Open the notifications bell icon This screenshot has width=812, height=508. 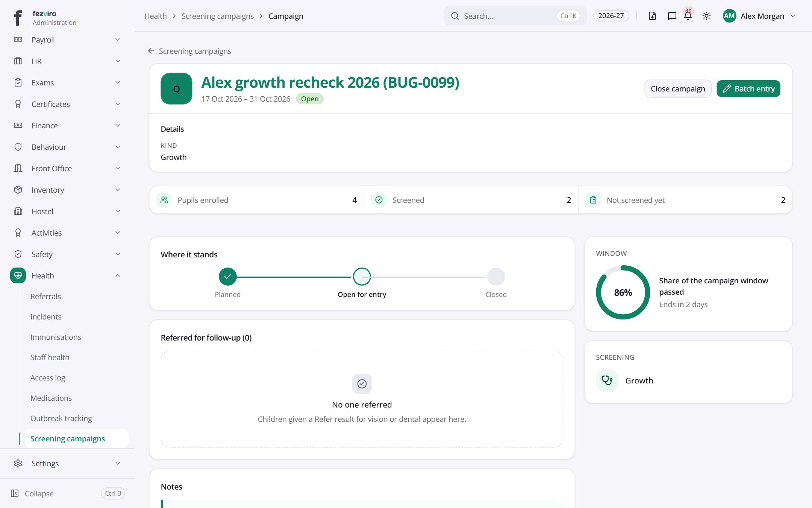pyautogui.click(x=688, y=16)
